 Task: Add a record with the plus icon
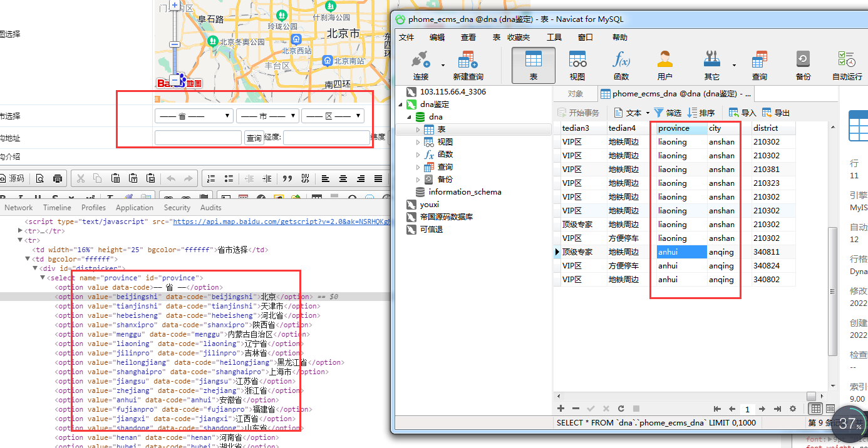pos(561,409)
